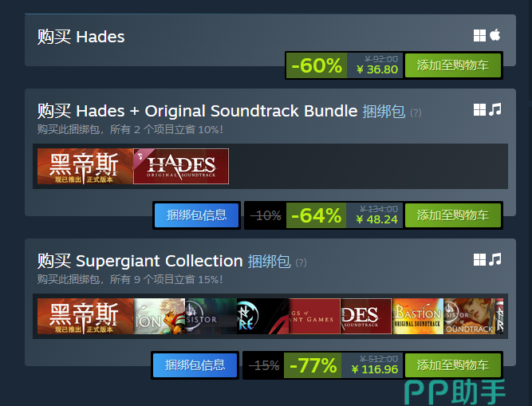This screenshot has height=406, width=532.
Task: Open Hades Original Soundtrack thumbnail
Action: [x=181, y=166]
